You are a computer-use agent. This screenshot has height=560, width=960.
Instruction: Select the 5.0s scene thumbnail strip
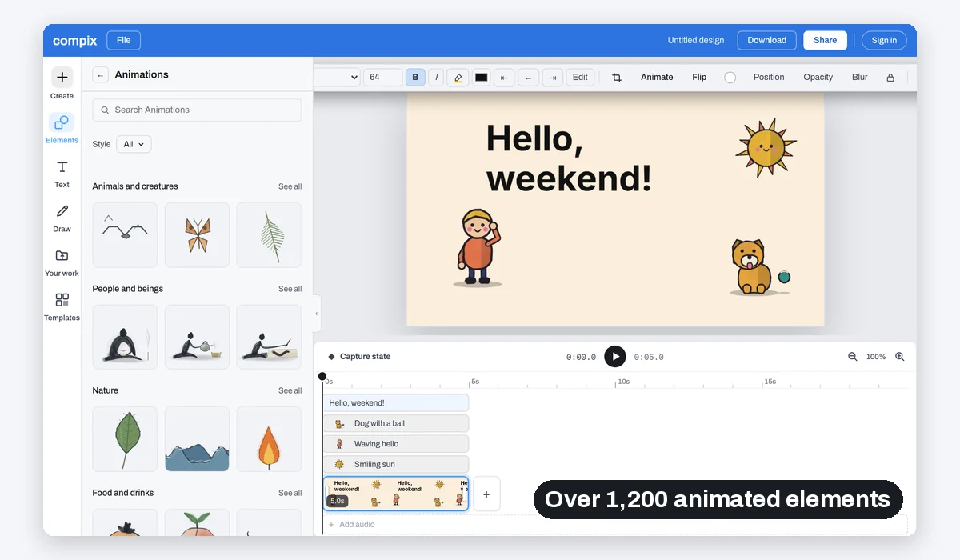pos(396,494)
